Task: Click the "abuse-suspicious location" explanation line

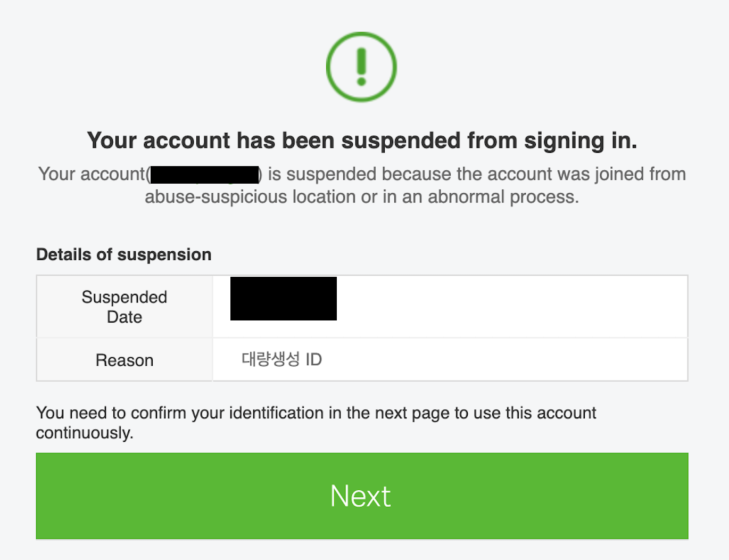Action: (362, 197)
